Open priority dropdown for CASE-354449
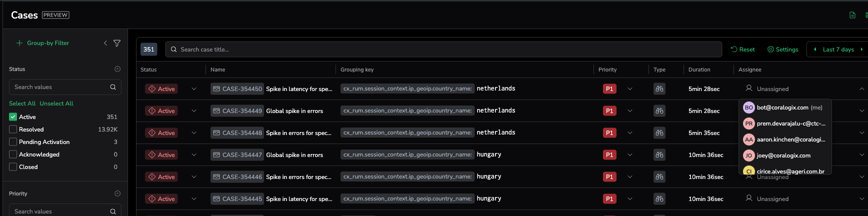868x216 pixels. pyautogui.click(x=630, y=111)
